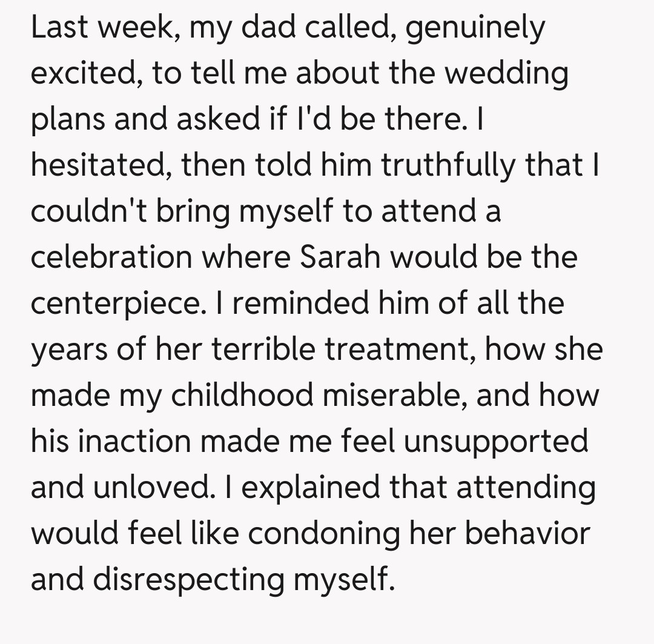The height and width of the screenshot is (644, 654).
Task: Click the word "genuinely"
Action: pos(475,28)
